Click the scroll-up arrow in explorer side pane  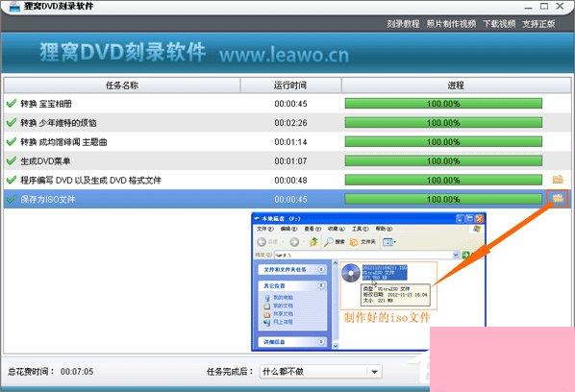click(336, 263)
